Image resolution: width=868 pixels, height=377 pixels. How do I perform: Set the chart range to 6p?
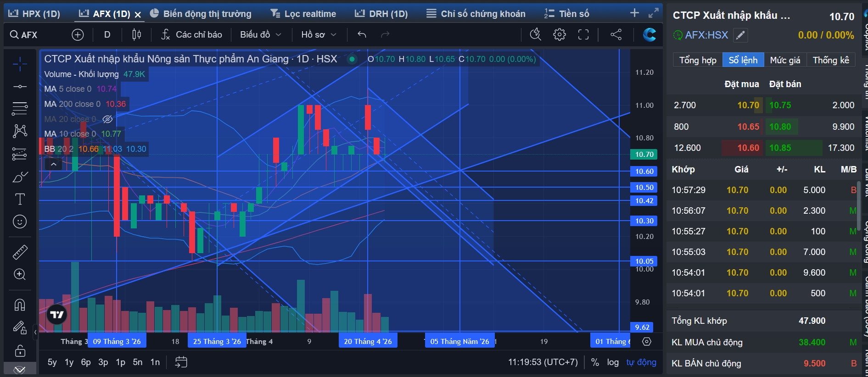tap(86, 362)
